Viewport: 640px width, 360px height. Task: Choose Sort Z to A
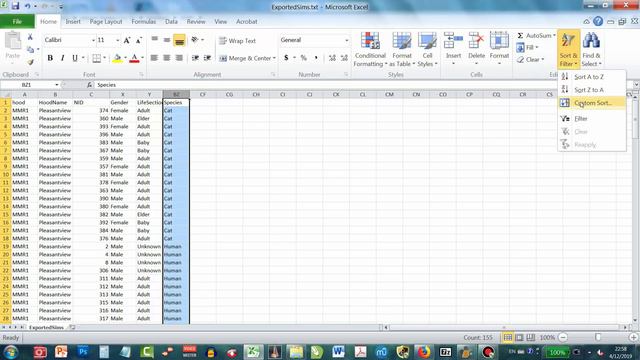592,90
